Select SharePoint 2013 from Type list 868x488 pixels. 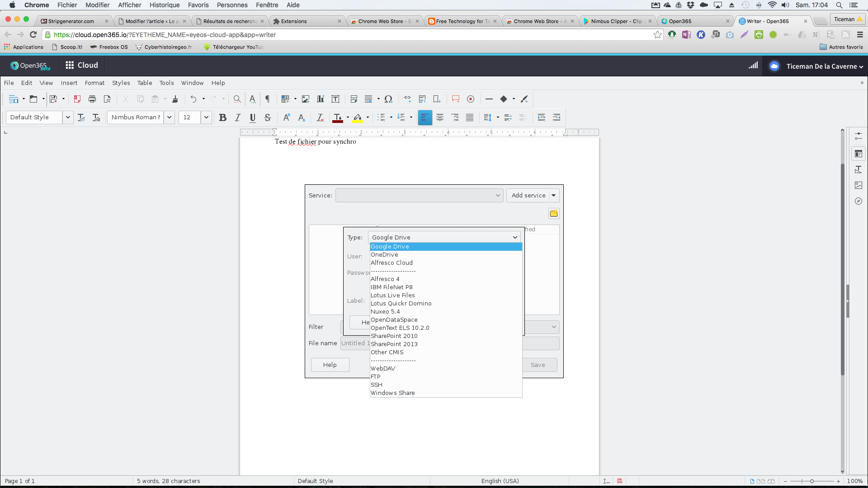[x=446, y=344]
